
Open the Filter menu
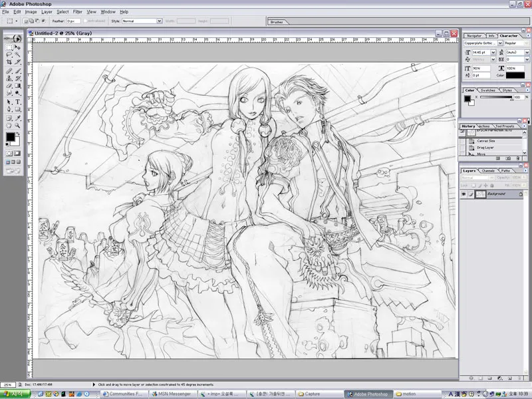tap(78, 12)
